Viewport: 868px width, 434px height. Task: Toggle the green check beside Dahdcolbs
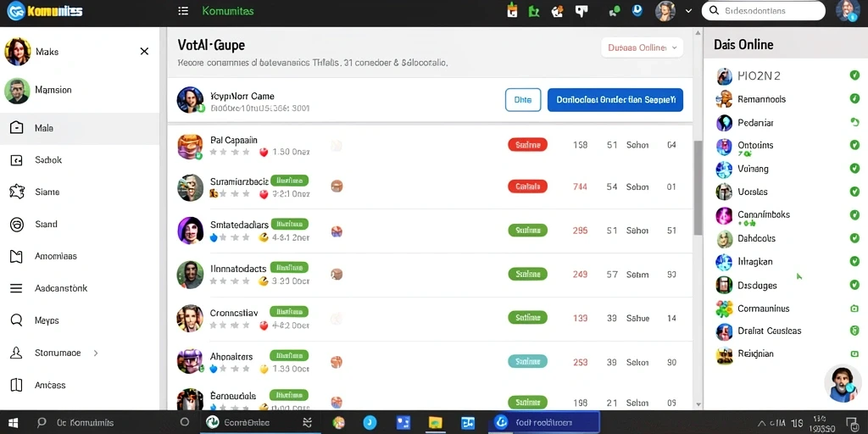(854, 238)
